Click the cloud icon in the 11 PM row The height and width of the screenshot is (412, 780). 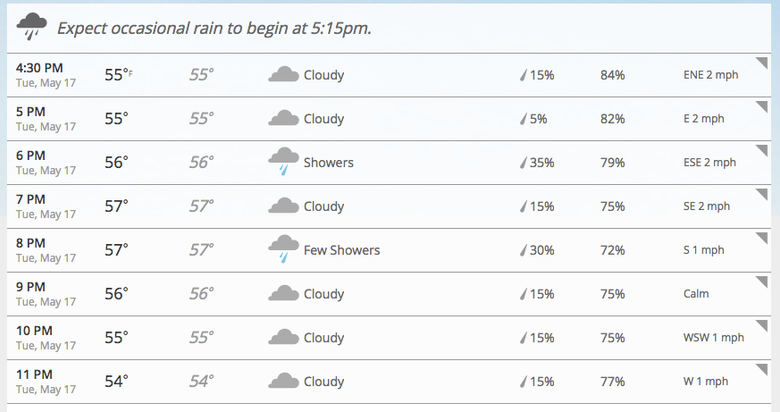[x=283, y=381]
